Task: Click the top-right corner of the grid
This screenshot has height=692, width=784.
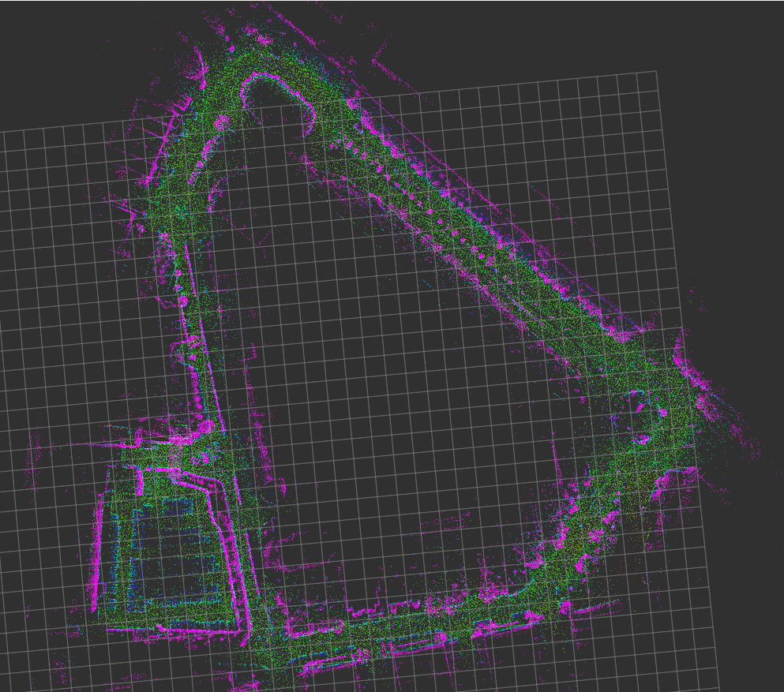Action: point(655,72)
